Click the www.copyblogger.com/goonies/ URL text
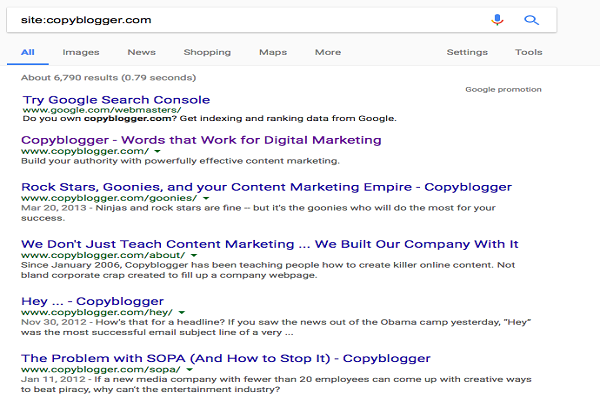The image size is (600, 400). [x=109, y=198]
